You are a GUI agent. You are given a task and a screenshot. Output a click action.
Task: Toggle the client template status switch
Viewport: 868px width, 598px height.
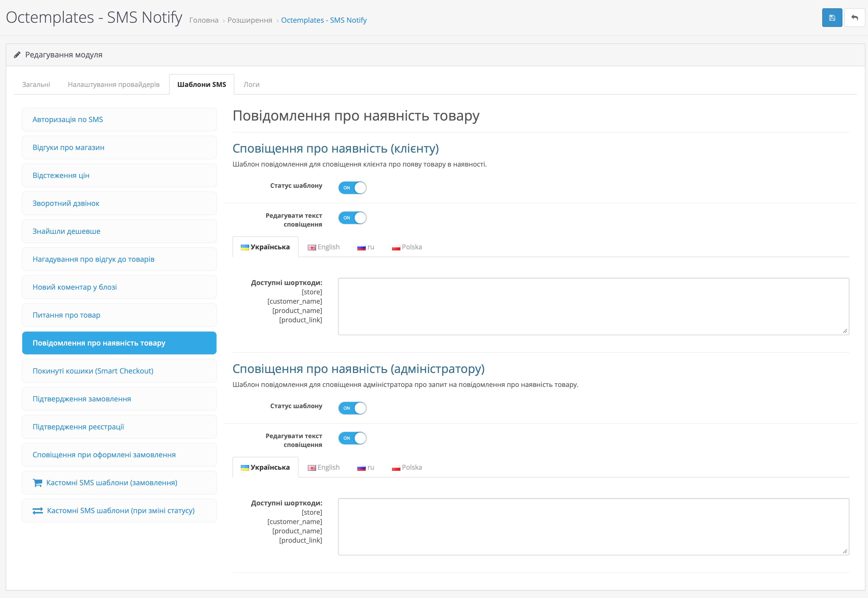[352, 188]
